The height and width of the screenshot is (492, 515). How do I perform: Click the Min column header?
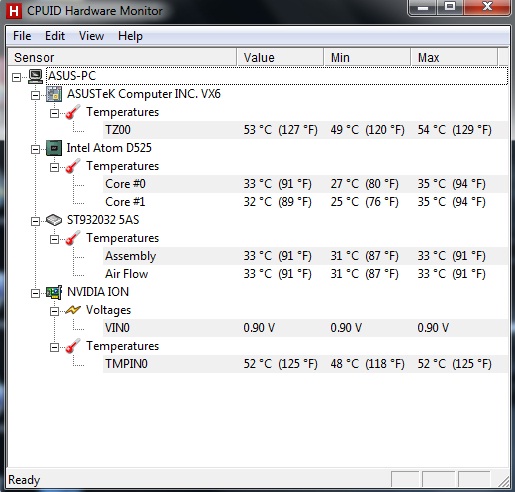pyautogui.click(x=367, y=57)
